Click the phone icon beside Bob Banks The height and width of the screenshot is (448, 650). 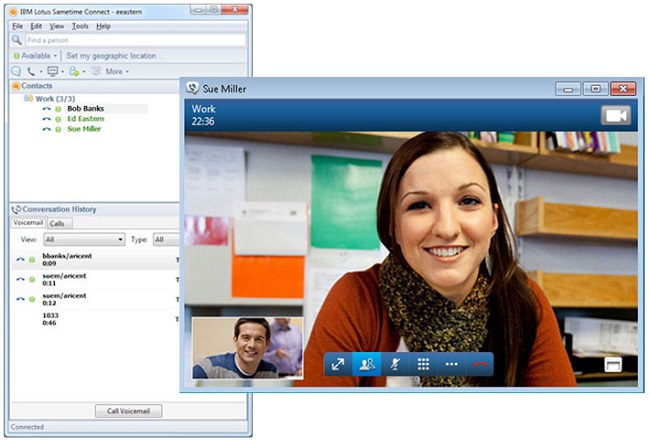pyautogui.click(x=46, y=109)
